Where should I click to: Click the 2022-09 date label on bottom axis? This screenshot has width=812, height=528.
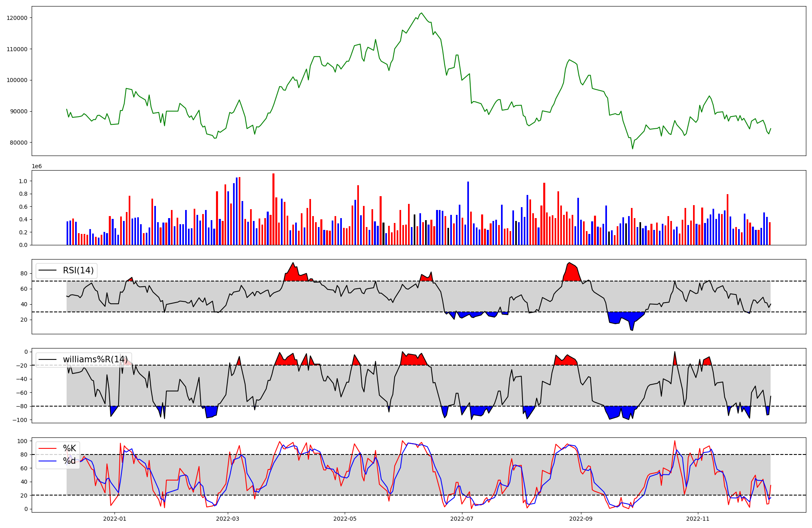click(x=581, y=519)
